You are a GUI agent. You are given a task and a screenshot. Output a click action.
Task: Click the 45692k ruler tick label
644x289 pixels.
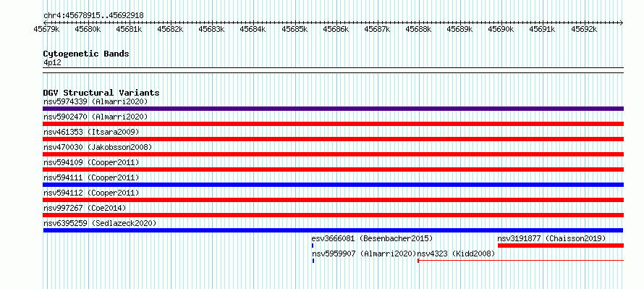coord(584,29)
